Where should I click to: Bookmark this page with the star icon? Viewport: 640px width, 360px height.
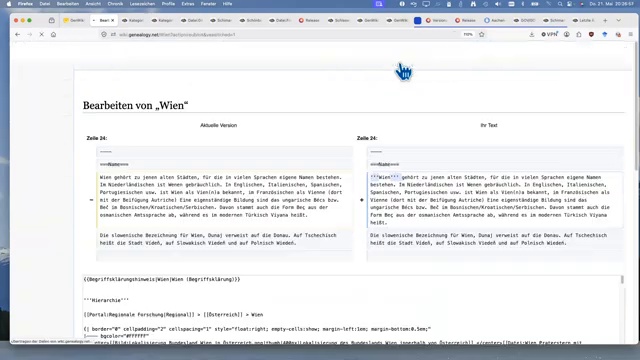click(482, 35)
